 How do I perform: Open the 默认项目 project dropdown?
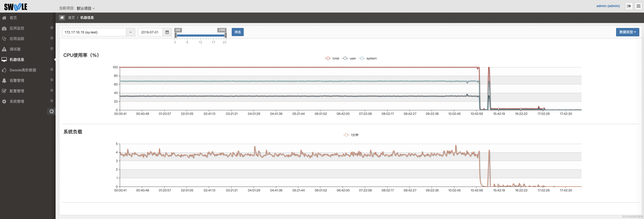(x=85, y=8)
